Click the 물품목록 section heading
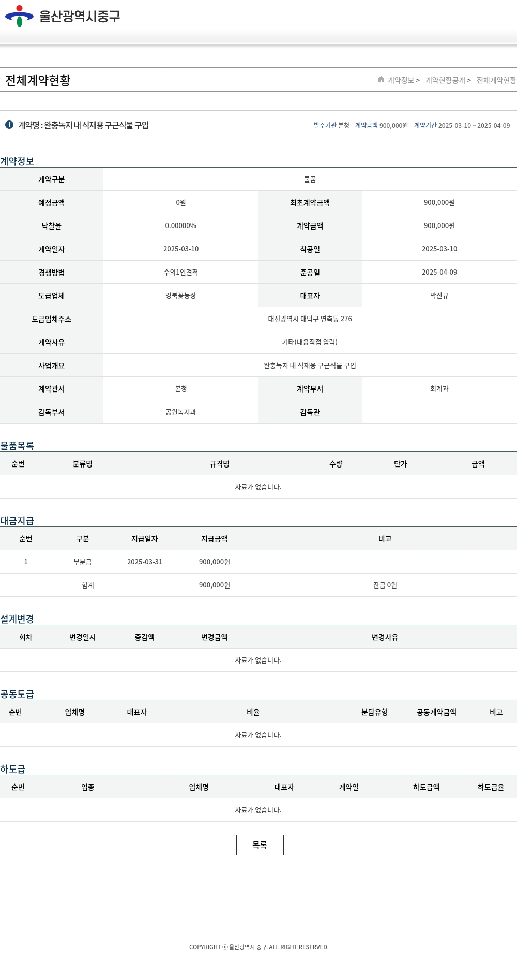 17,445
